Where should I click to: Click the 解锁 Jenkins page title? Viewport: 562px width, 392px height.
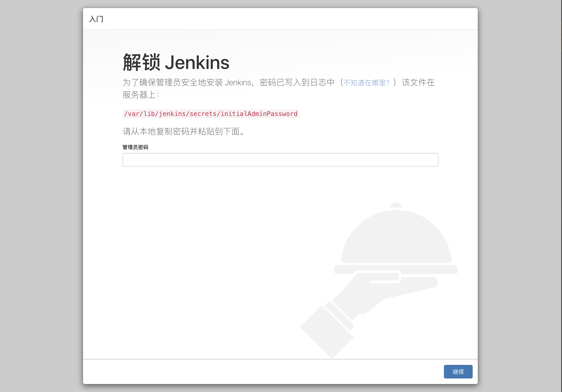click(175, 62)
